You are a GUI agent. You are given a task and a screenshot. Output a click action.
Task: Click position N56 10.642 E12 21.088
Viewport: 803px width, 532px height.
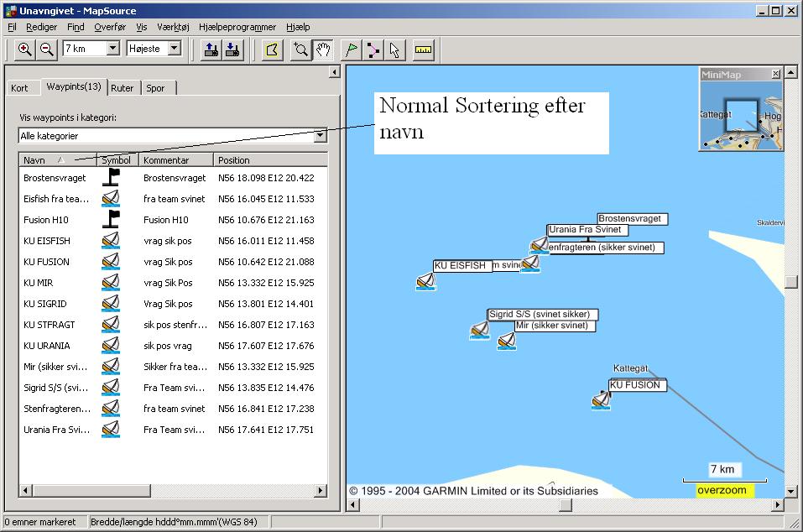click(x=266, y=262)
